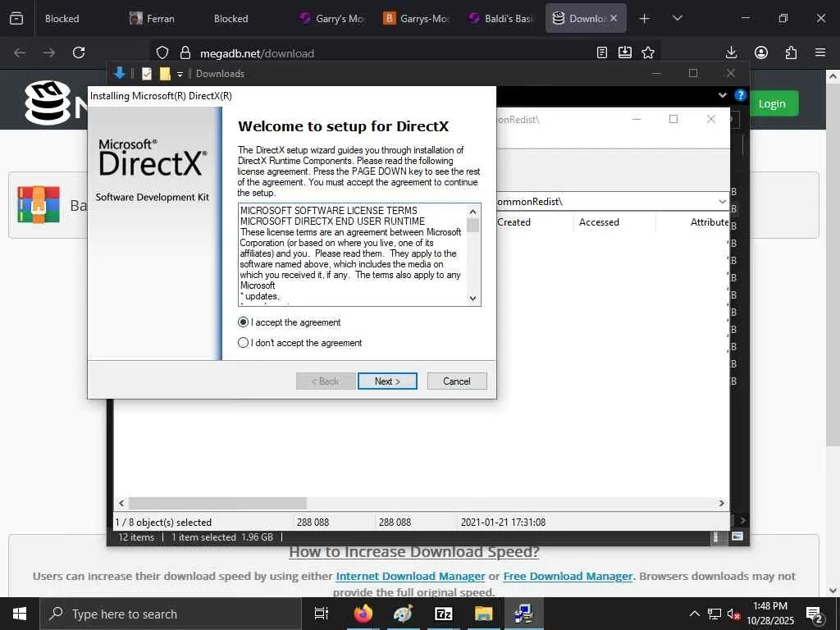
Task: Switch to the Garrys-Mod blogger tab
Action: pyautogui.click(x=417, y=19)
